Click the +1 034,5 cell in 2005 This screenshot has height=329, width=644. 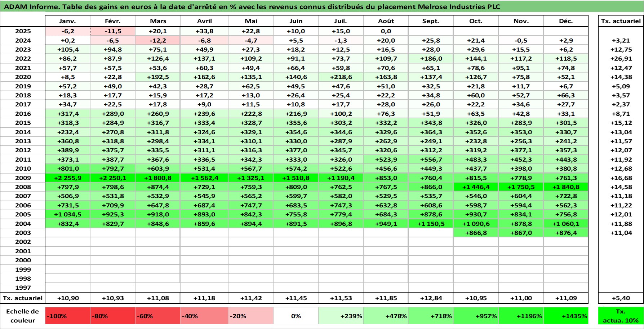point(68,214)
